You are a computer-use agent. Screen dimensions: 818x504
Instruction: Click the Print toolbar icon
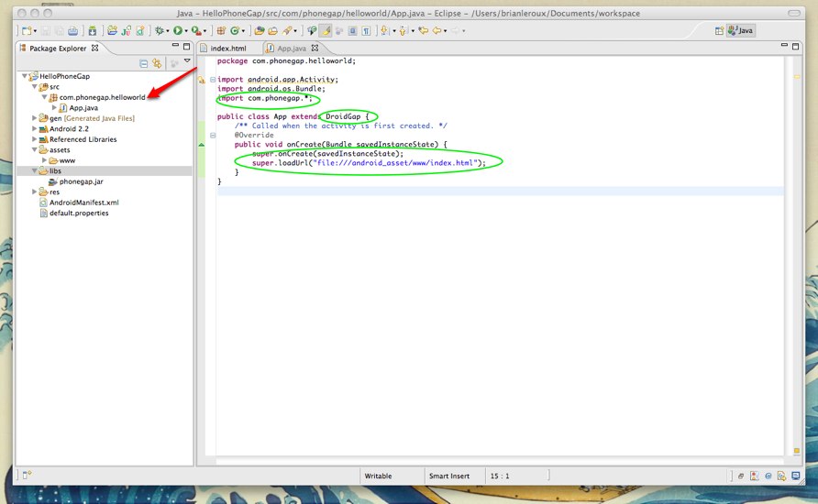(73, 31)
